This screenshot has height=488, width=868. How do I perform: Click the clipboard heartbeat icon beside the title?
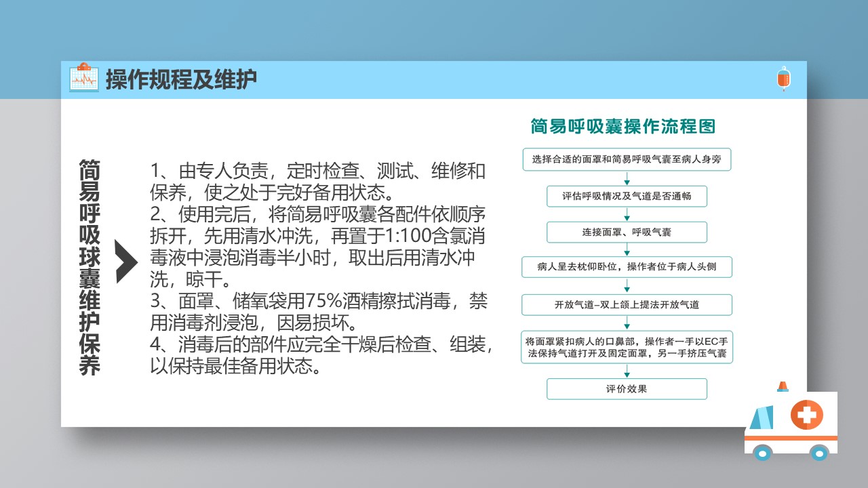[x=84, y=78]
